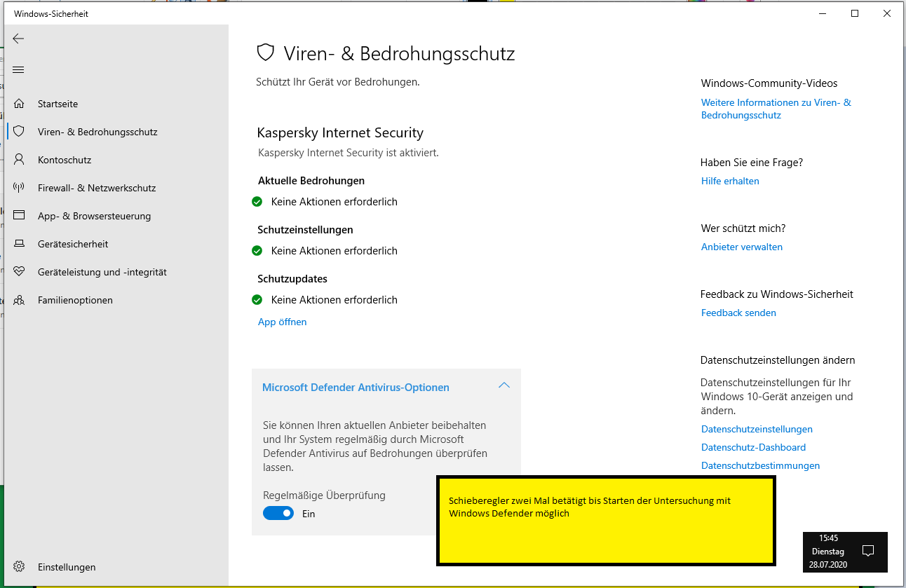Open the Datenschutzeinstellungen link

click(x=757, y=429)
